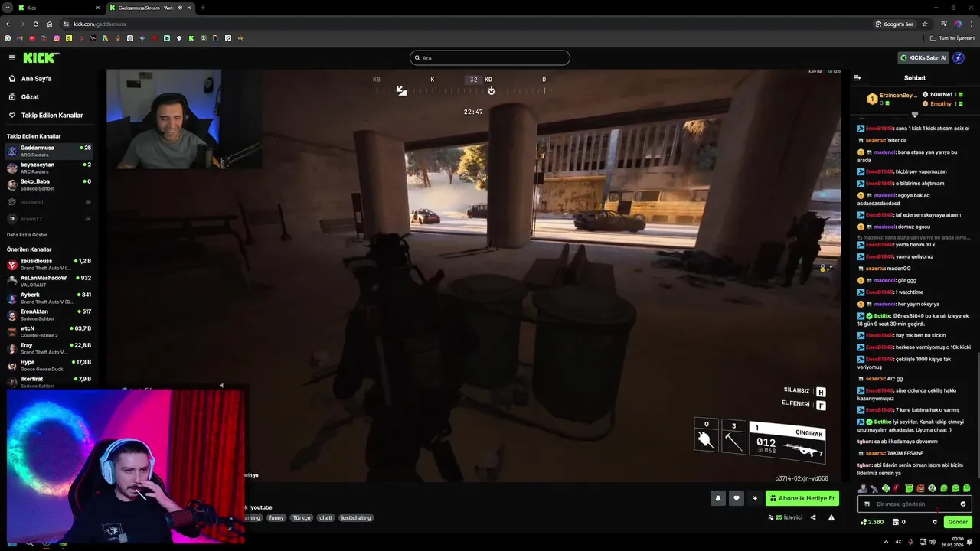Click the KICK logo
The height and width of the screenshot is (551, 980).
pos(41,57)
